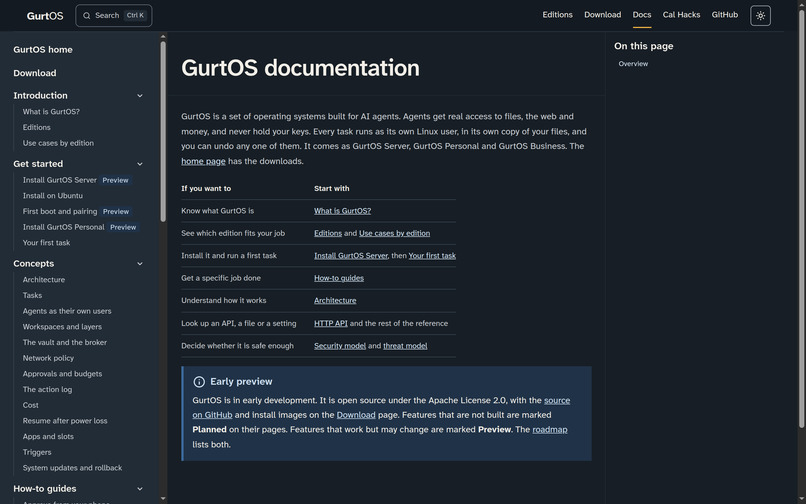Open Resume after power loss page

65,421
